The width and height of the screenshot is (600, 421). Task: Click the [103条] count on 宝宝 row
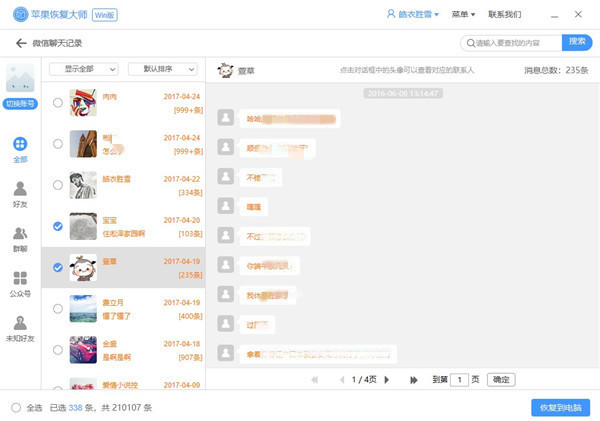tap(190, 234)
